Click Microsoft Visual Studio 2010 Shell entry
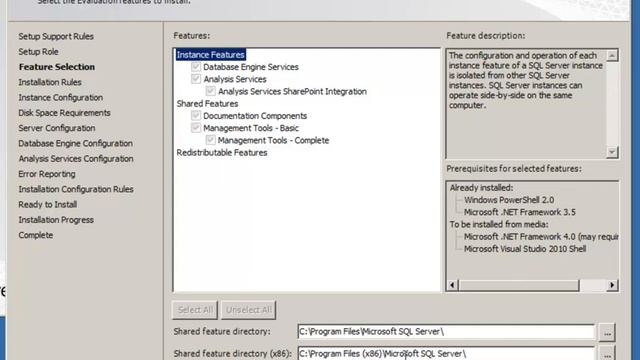Image resolution: width=640 pixels, height=360 pixels. pyautogui.click(x=525, y=249)
